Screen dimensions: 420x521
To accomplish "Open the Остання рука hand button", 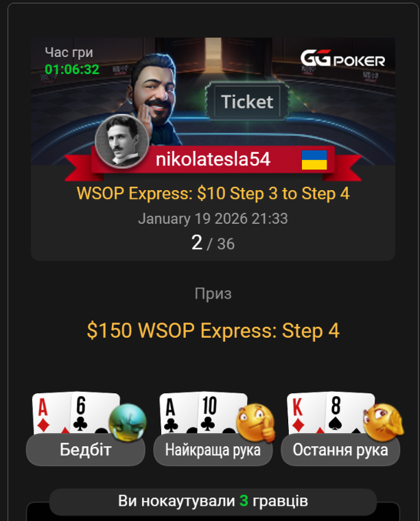I will 340,450.
